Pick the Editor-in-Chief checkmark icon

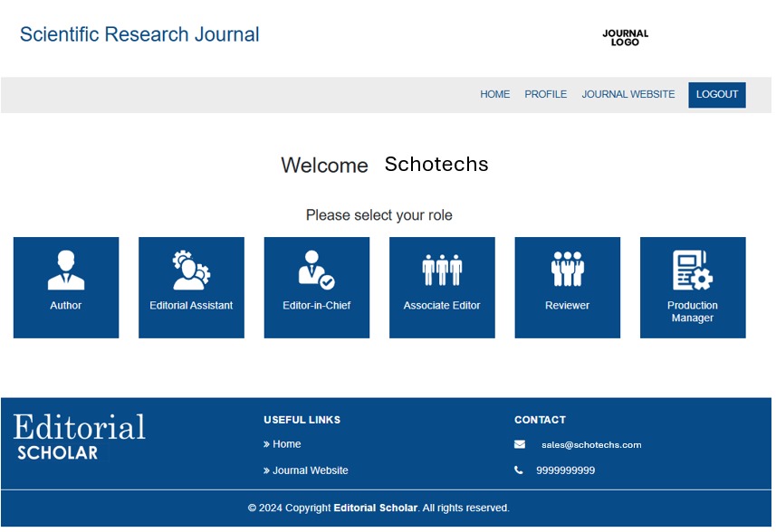(316, 271)
